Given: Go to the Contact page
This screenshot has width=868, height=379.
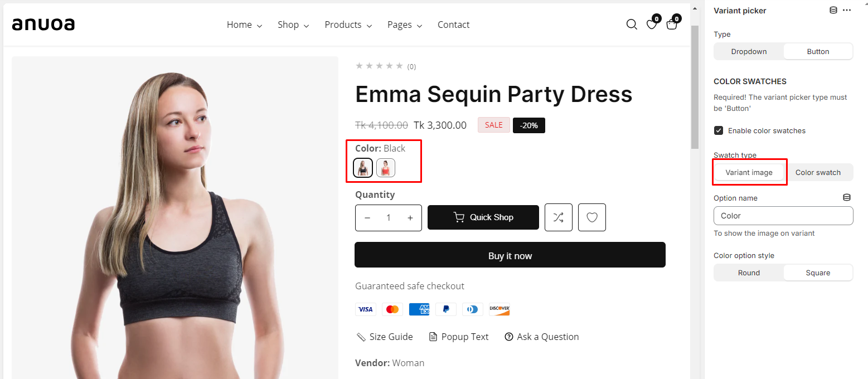Looking at the screenshot, I should tap(453, 25).
